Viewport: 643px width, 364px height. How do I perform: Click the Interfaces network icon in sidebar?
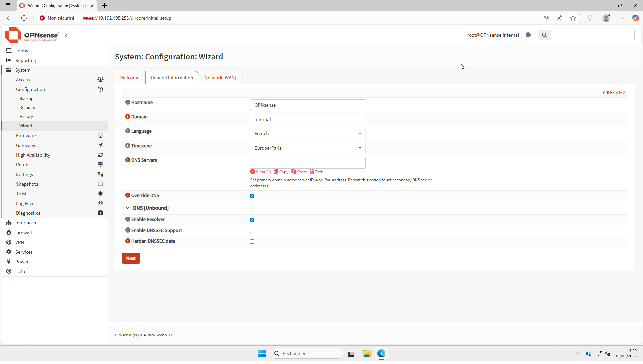coord(9,223)
